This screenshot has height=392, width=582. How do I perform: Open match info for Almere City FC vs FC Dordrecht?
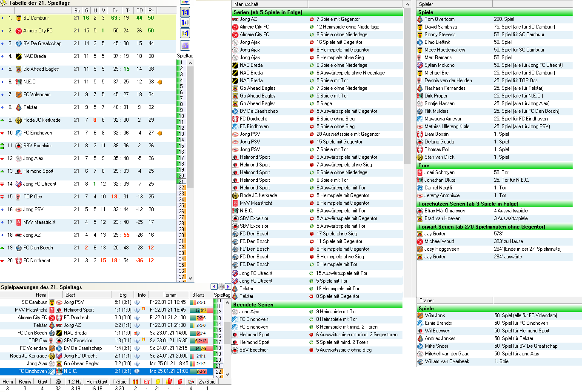137,318
